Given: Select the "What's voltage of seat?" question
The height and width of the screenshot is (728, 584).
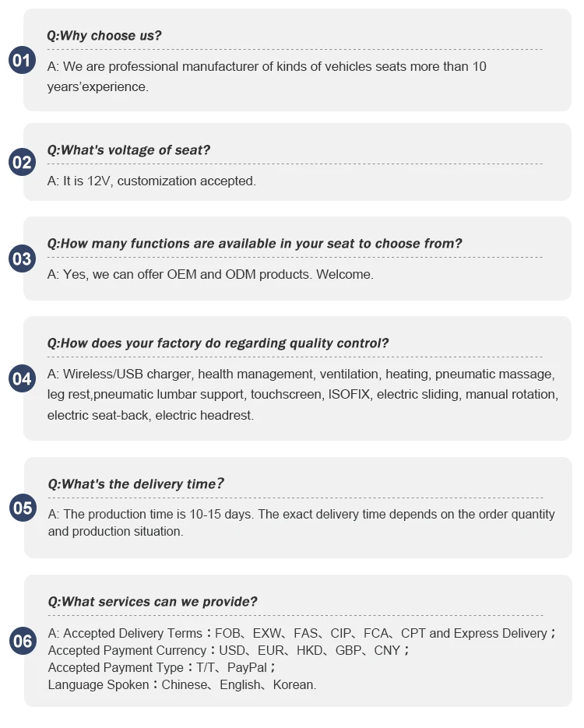Looking at the screenshot, I should click(128, 150).
